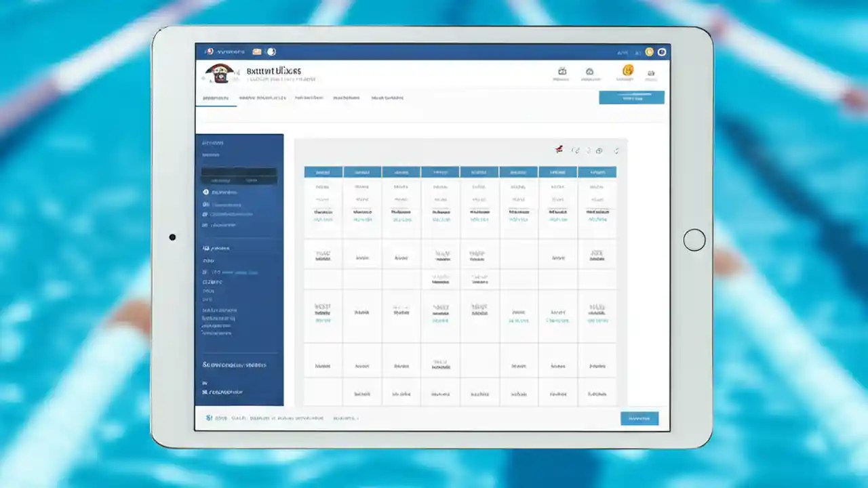Viewport: 868px width, 488px height.
Task: Click the envelope icon in the top blue bar
Action: [x=256, y=51]
